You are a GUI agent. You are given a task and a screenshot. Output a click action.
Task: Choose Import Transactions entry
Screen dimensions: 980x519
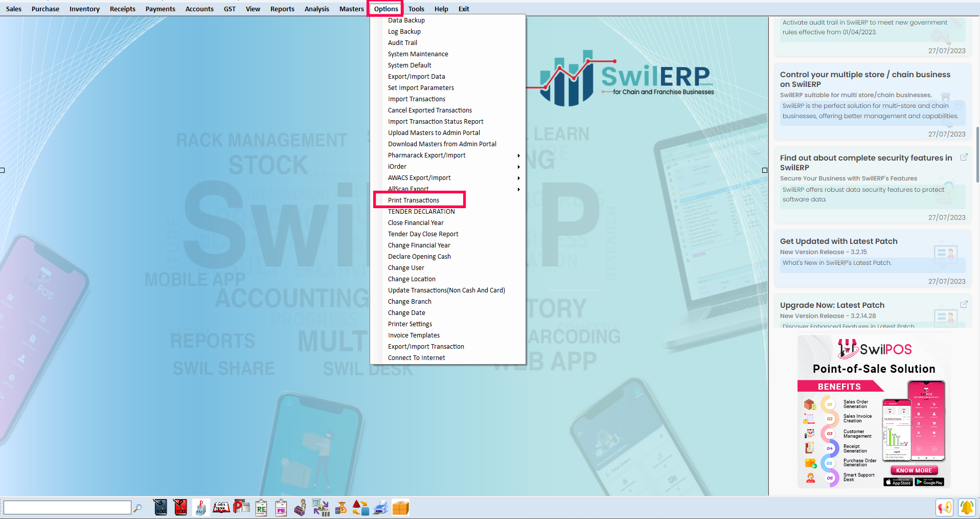[417, 99]
